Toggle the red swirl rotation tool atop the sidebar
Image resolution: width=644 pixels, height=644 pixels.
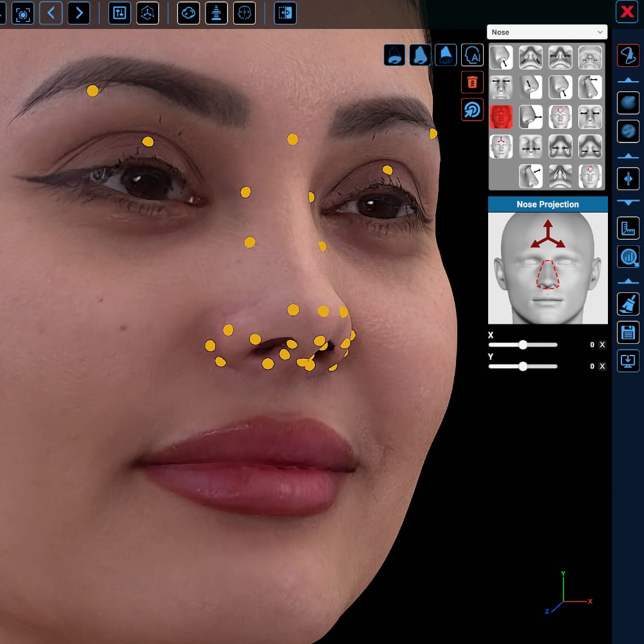pyautogui.click(x=628, y=56)
